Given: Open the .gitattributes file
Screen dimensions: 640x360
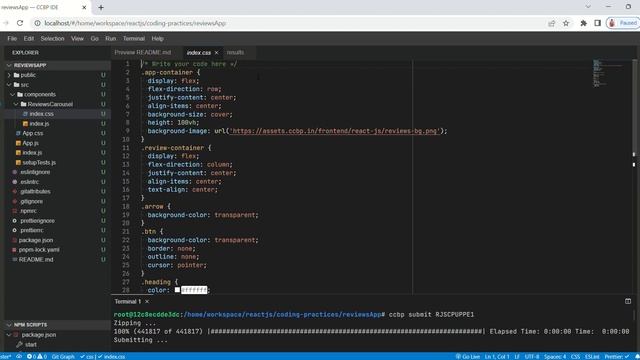Looking at the screenshot, I should tap(35, 191).
